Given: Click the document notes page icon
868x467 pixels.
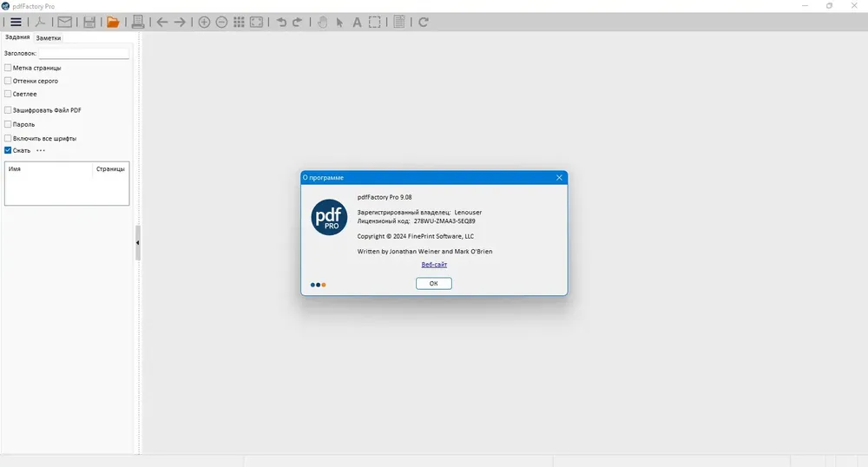Looking at the screenshot, I should [399, 22].
